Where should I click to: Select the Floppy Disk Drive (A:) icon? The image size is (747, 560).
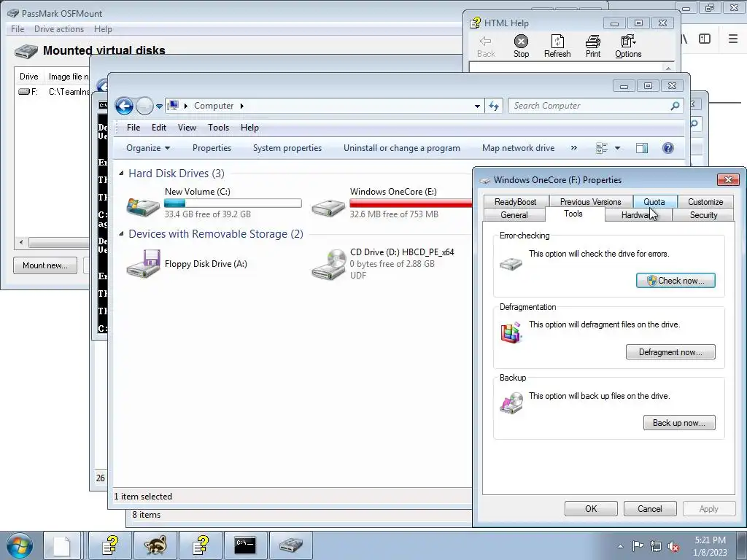pos(143,263)
